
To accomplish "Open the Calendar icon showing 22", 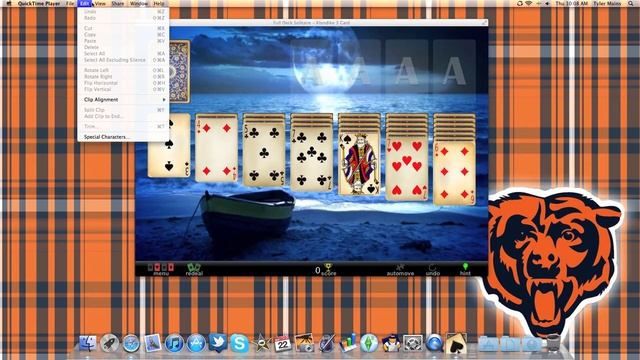I will coord(283,343).
